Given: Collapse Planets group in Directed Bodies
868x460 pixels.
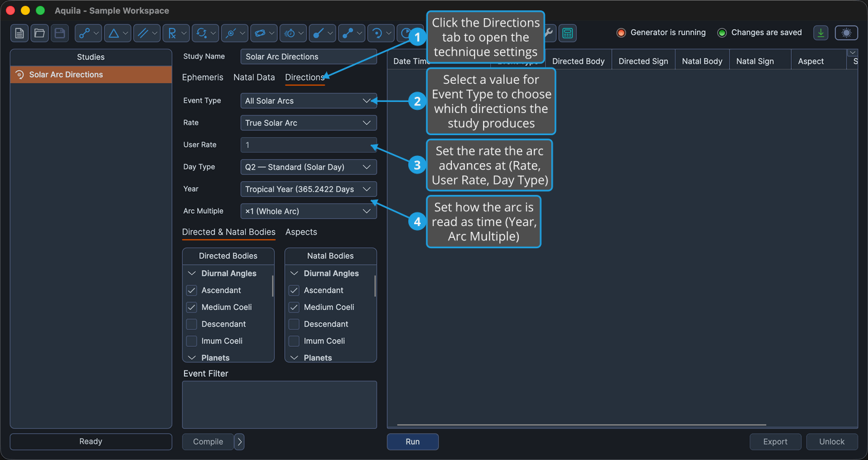Looking at the screenshot, I should tap(192, 358).
